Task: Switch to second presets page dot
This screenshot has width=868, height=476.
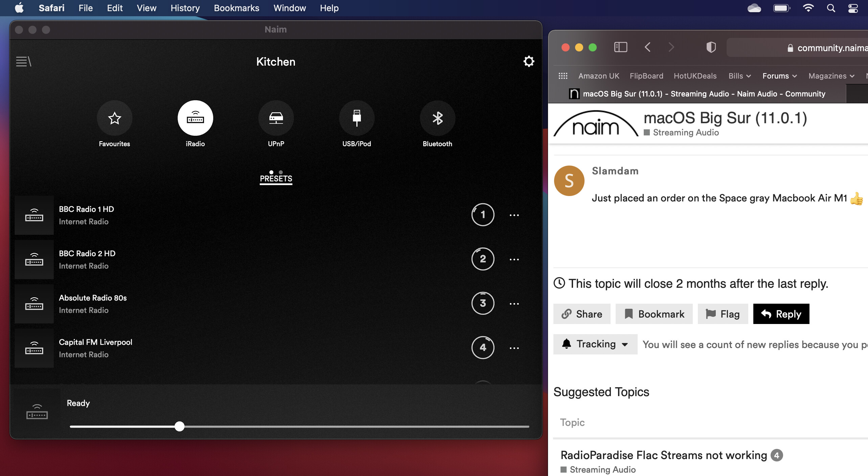Action: tap(280, 172)
